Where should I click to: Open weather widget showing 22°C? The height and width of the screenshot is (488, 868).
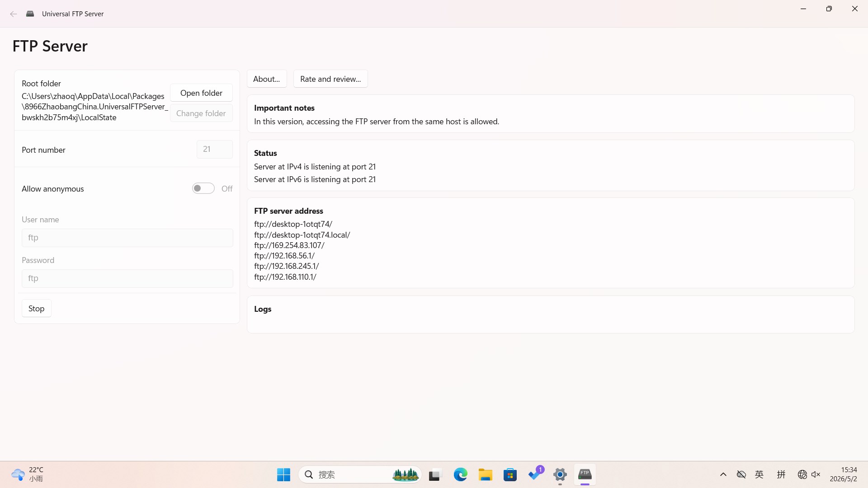(x=28, y=474)
